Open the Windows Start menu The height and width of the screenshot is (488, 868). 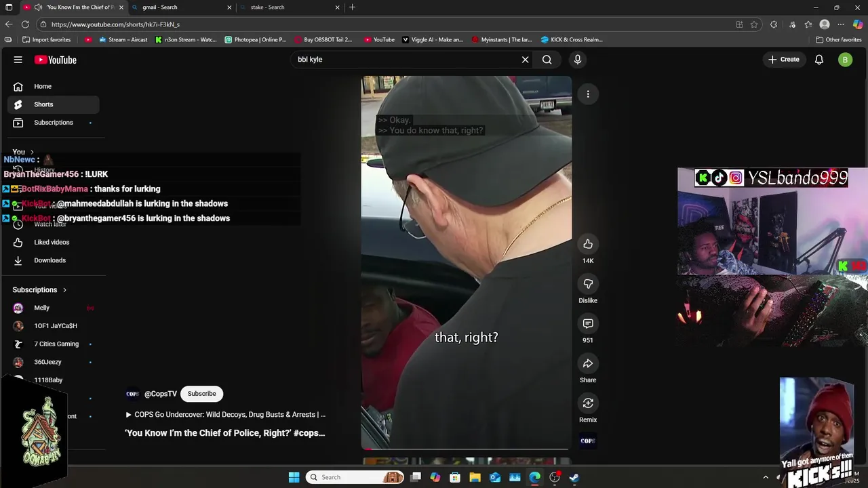(294, 477)
